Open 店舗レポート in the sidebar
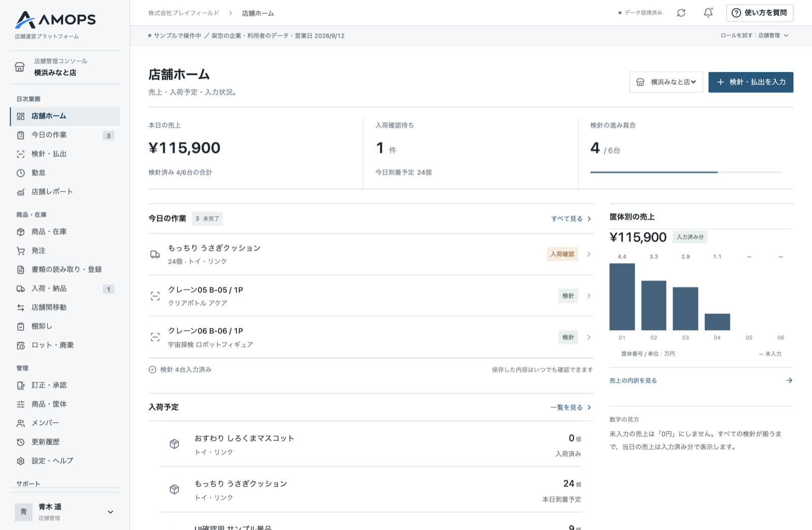This screenshot has height=530, width=812. tap(65, 192)
